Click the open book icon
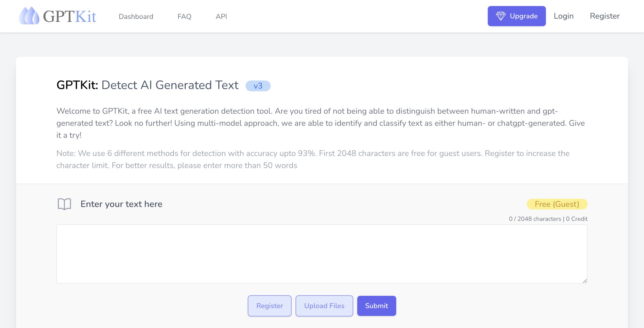 pyautogui.click(x=64, y=204)
